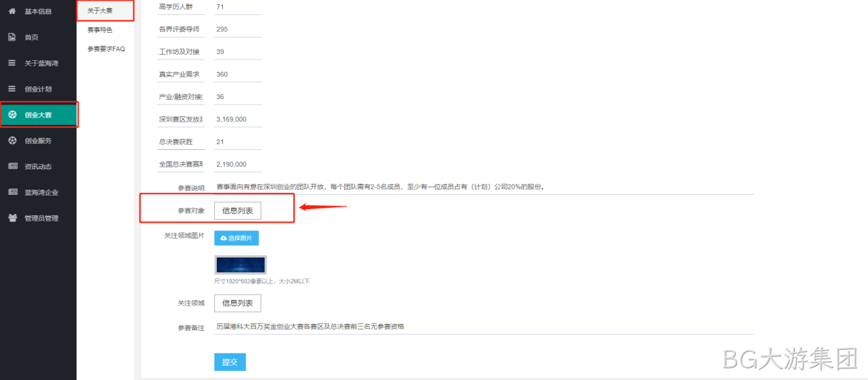Viewport: 868px width, 380px height.
Task: Click the 参赛对象 field label
Action: pos(191,211)
